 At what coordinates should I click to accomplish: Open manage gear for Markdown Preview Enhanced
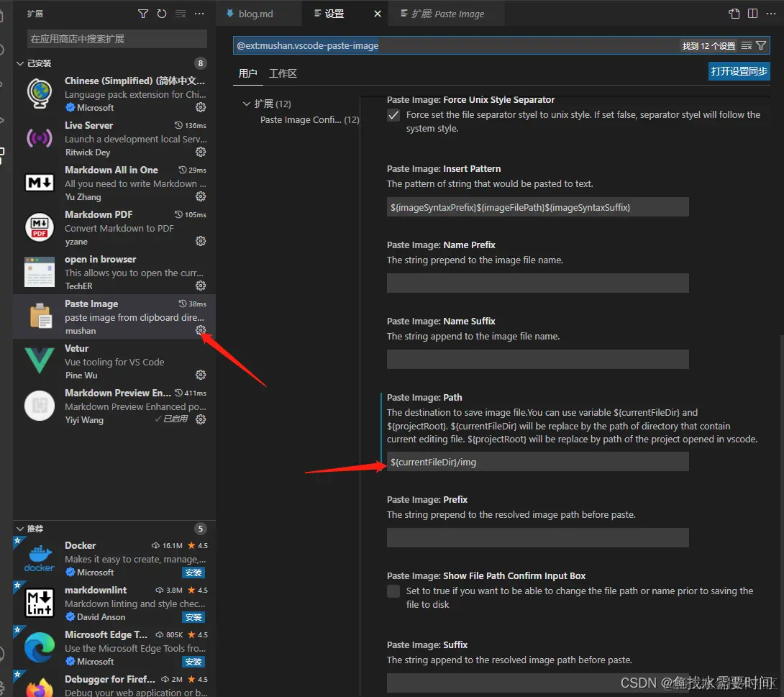coord(201,419)
